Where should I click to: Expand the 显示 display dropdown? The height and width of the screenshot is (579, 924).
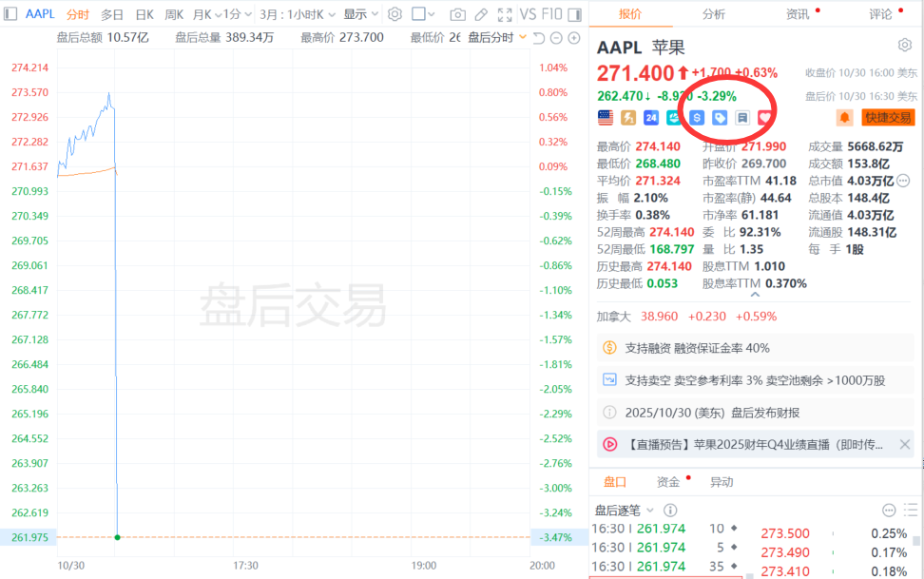click(360, 14)
